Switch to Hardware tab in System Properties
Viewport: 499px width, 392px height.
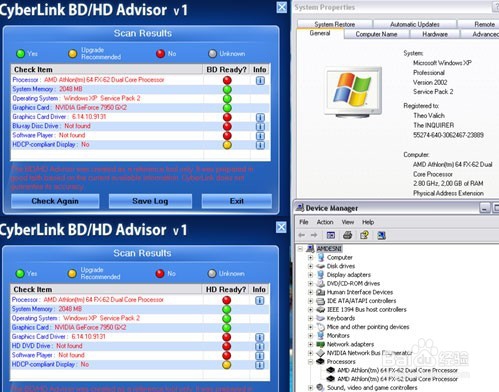pos(435,34)
